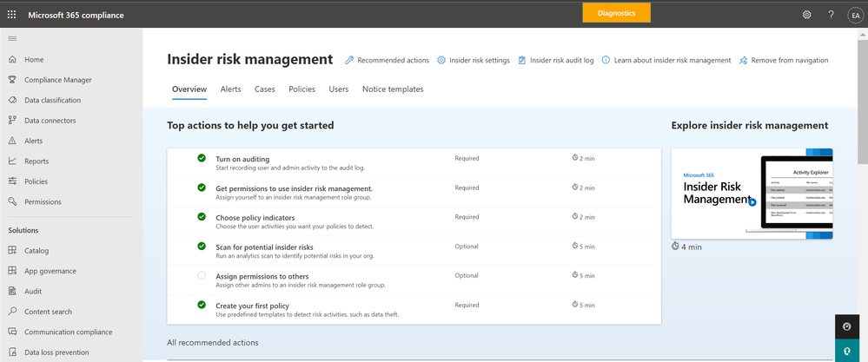This screenshot has width=868, height=362.
Task: Expand All recommended actions section
Action: click(213, 343)
